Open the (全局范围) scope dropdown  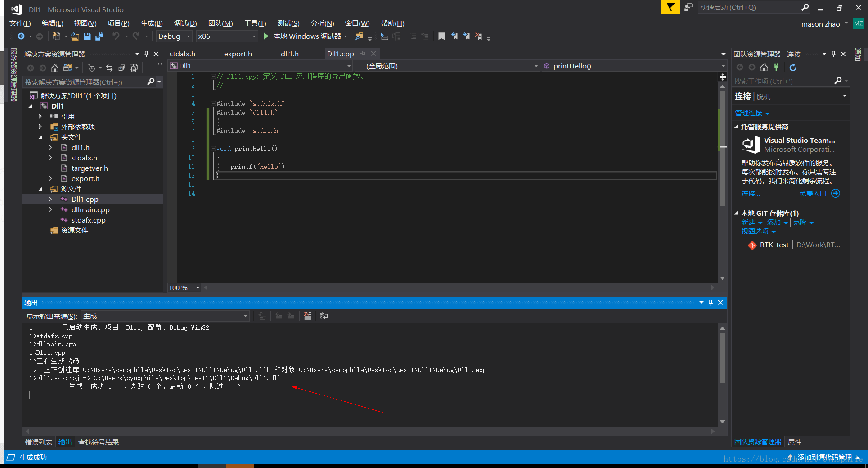[447, 66]
